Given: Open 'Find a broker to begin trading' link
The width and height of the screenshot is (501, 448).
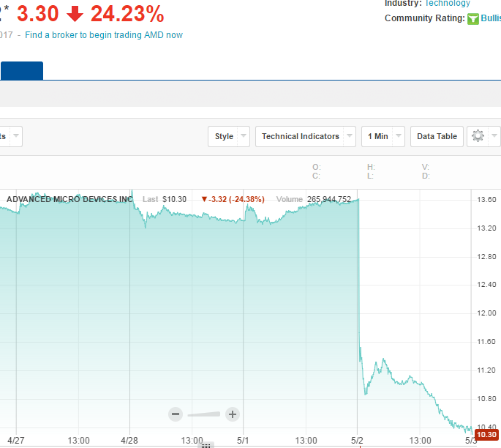Looking at the screenshot, I should click(104, 35).
